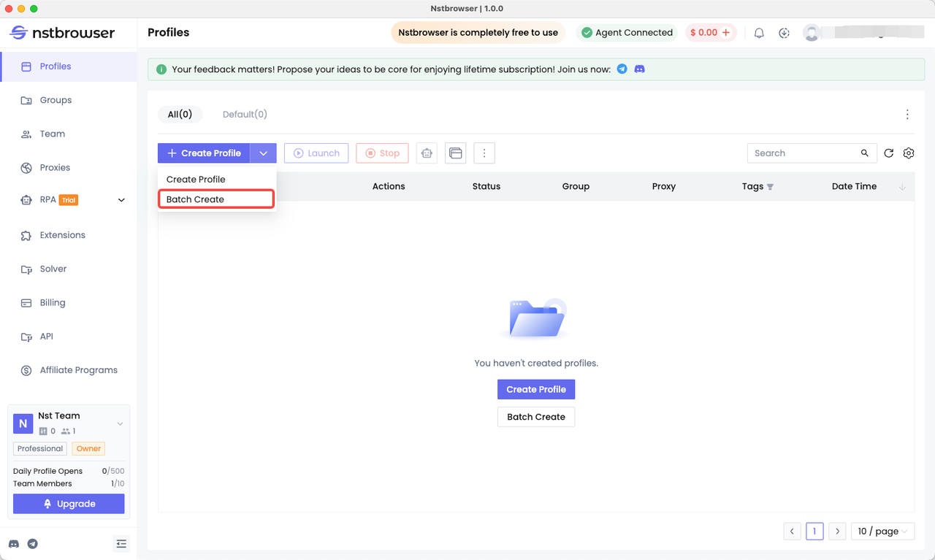Click the Group column header
This screenshot has width=935, height=560.
click(x=576, y=187)
